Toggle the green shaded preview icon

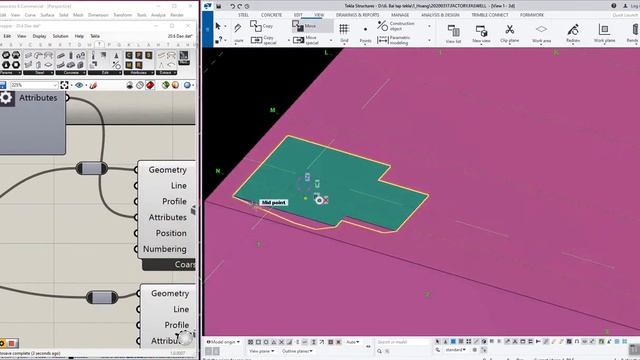point(165,85)
